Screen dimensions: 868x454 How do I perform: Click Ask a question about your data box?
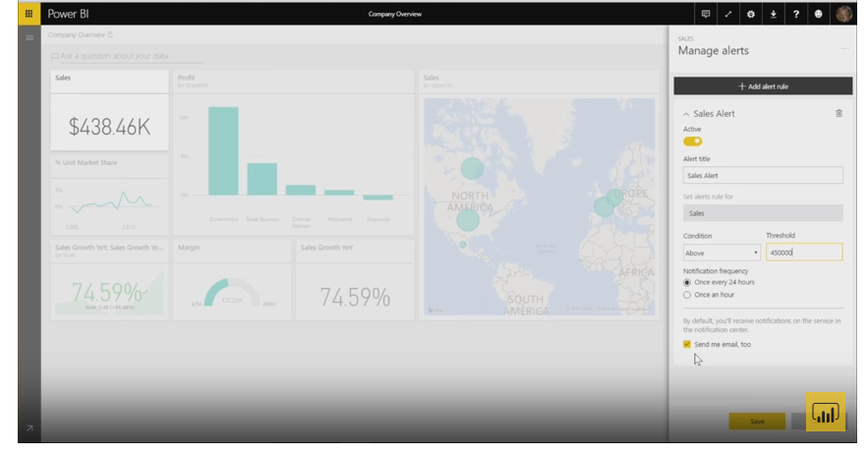pos(126,56)
